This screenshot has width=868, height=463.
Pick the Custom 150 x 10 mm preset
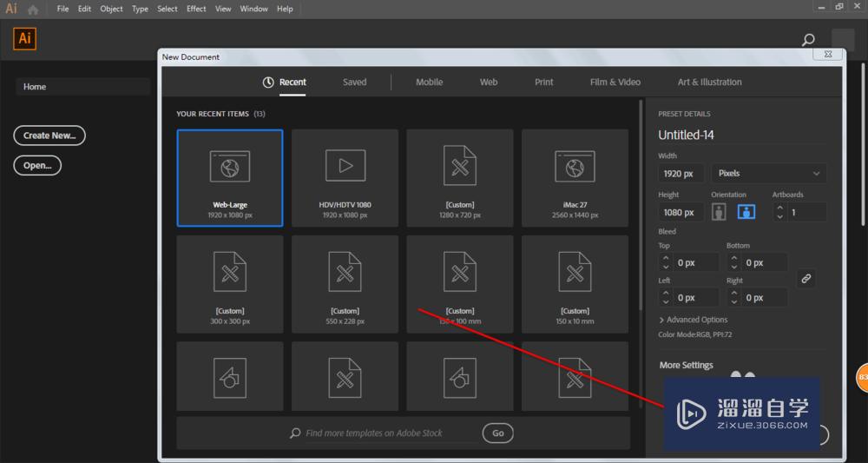point(575,284)
